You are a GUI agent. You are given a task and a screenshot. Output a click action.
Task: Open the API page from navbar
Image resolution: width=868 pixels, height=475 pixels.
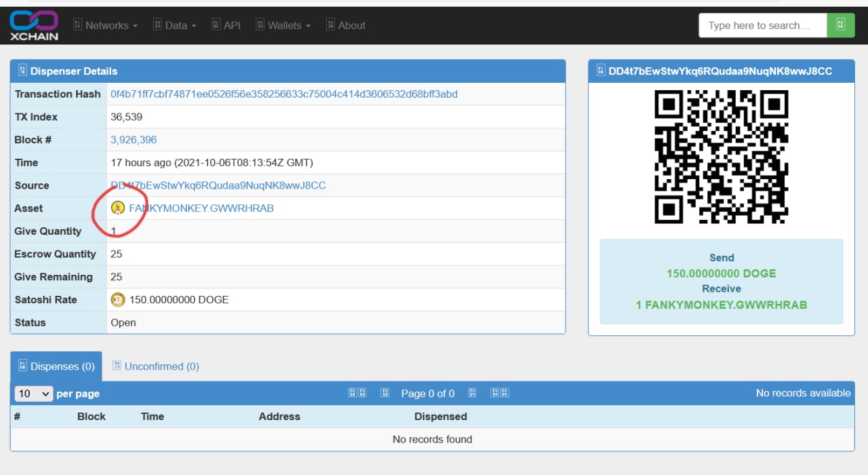[x=226, y=25]
